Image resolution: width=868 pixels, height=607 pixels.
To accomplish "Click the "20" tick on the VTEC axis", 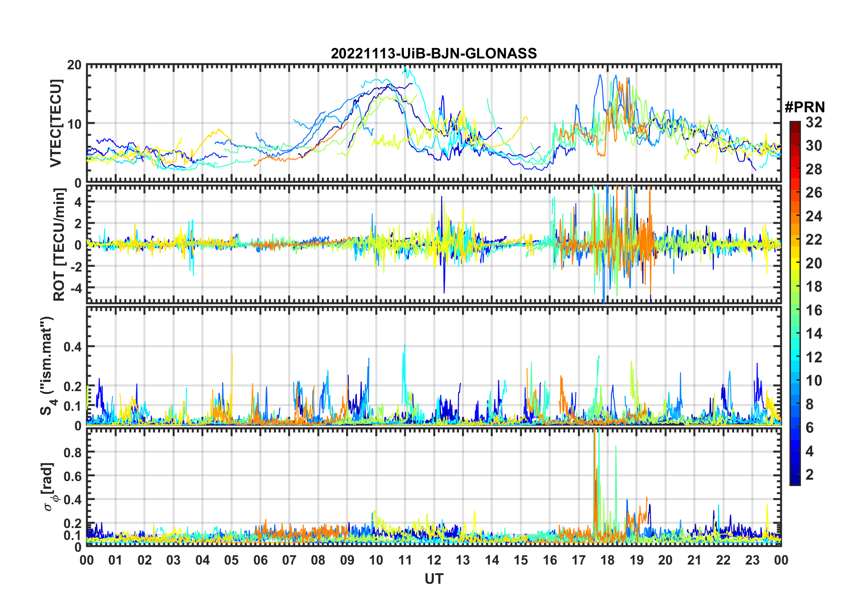I will pyautogui.click(x=74, y=65).
